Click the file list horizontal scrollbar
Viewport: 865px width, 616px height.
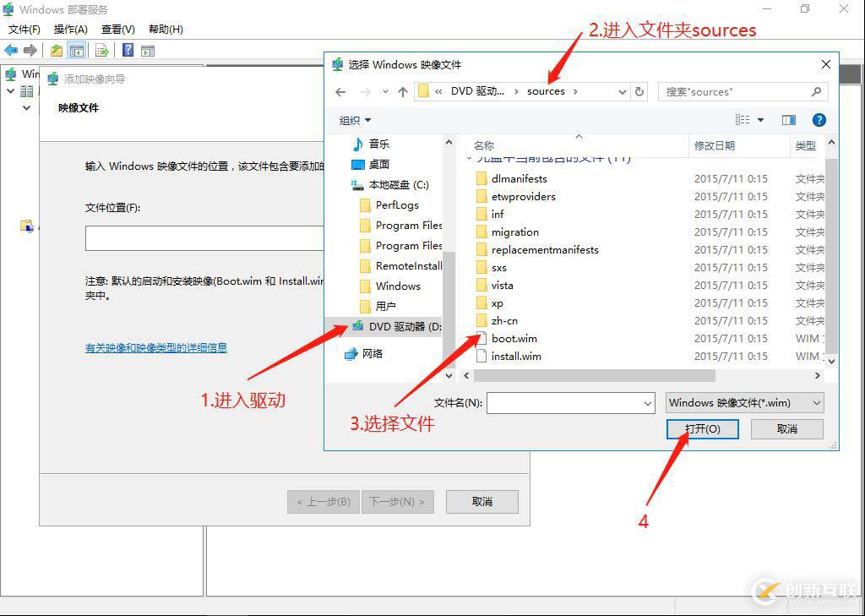coord(594,375)
